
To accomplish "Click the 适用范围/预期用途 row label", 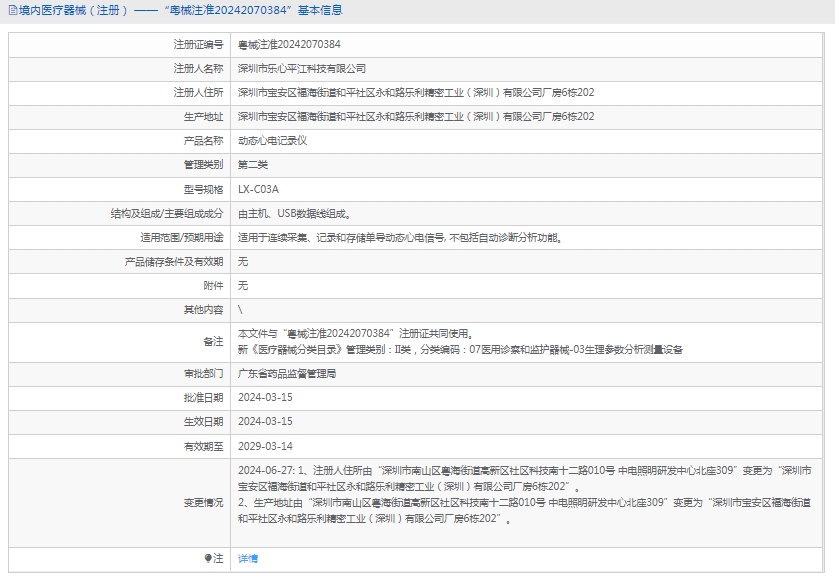I will coord(182,238).
